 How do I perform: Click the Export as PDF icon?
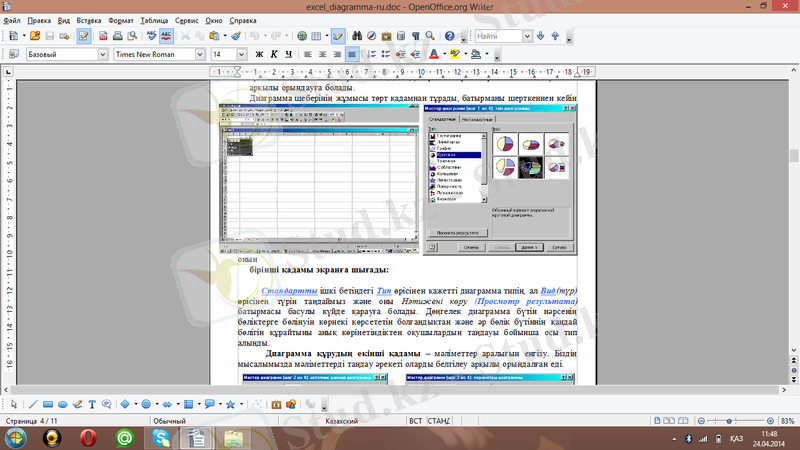point(103,36)
